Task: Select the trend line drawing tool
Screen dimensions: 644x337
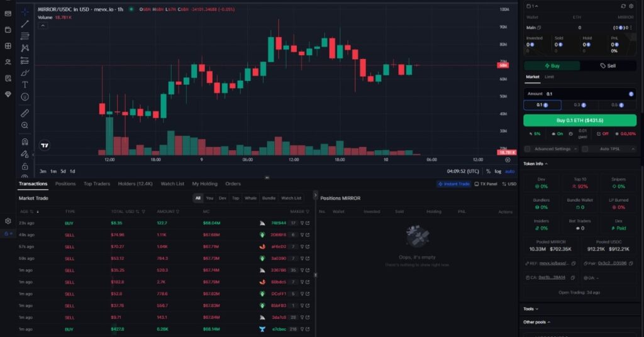Action: tap(25, 24)
